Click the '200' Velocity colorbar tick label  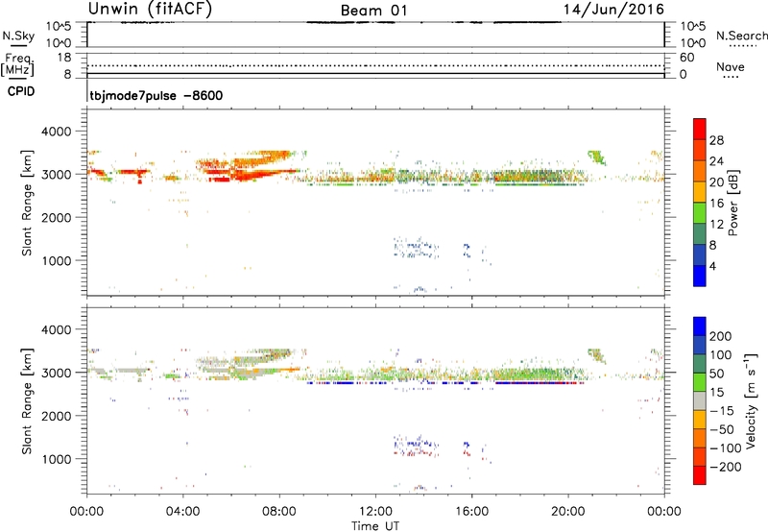[x=721, y=336]
